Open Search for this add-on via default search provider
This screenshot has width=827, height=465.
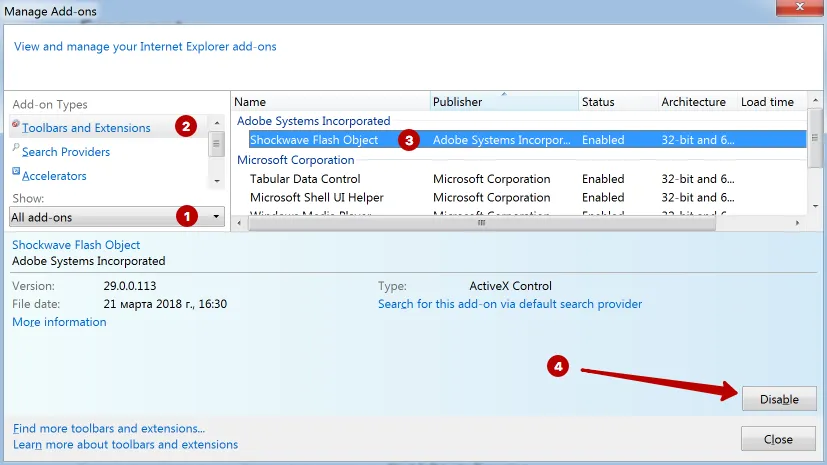tap(510, 304)
